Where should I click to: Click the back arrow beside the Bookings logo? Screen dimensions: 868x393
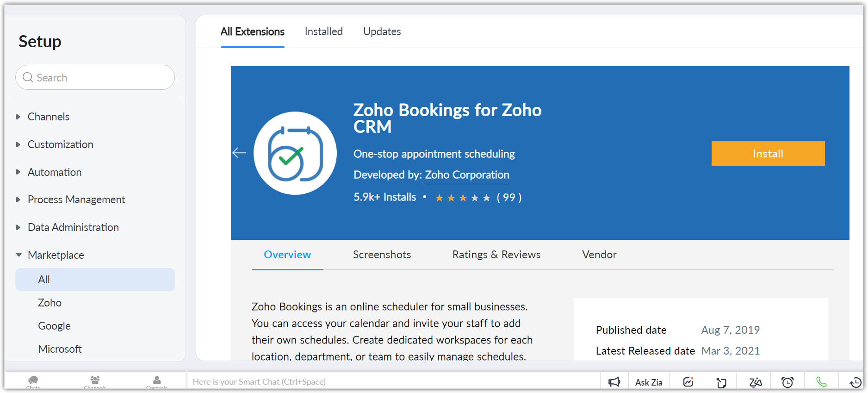(x=239, y=153)
